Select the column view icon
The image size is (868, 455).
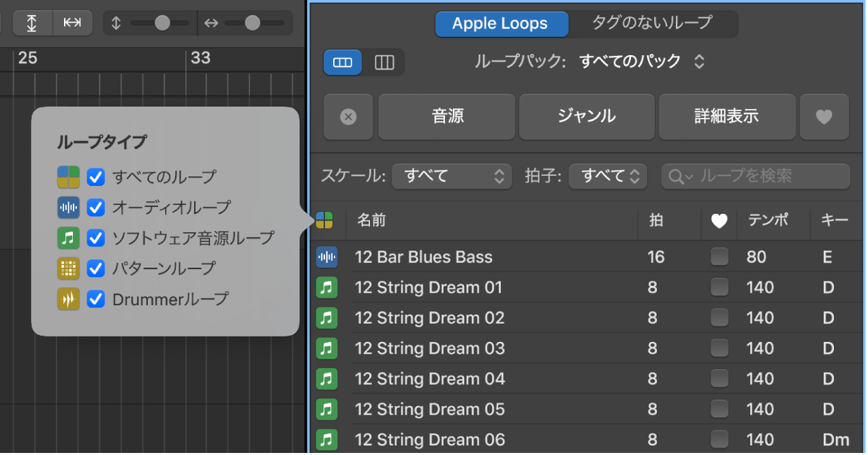point(384,63)
